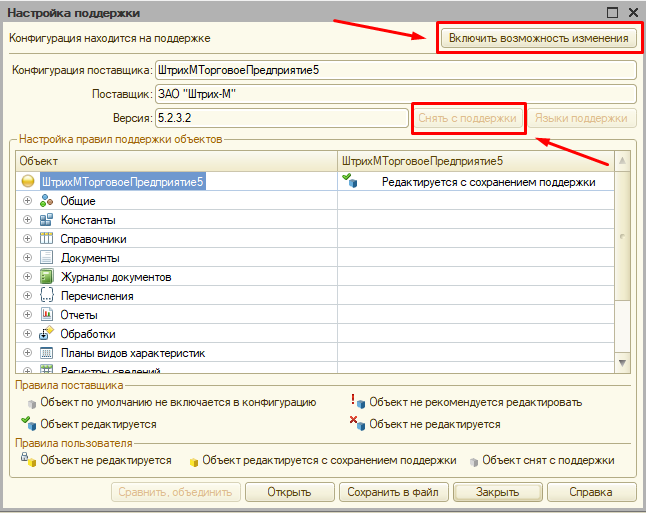Click the object list scrollbar down arrow
The height and width of the screenshot is (513, 646).
(x=623, y=363)
